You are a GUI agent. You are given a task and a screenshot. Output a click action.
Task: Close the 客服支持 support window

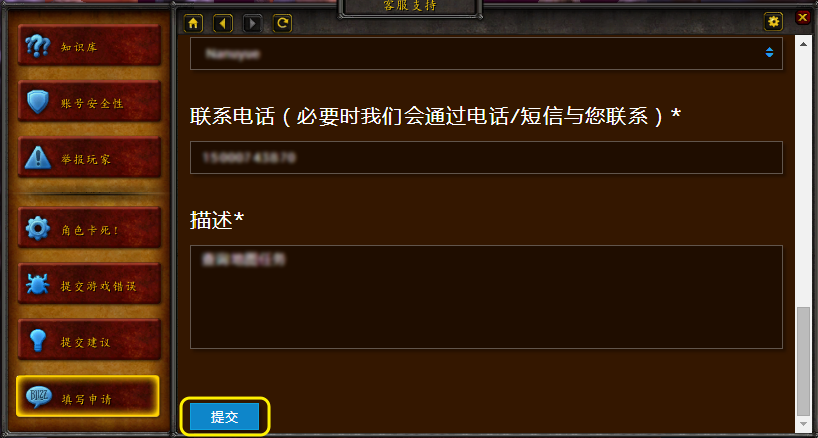(x=803, y=18)
